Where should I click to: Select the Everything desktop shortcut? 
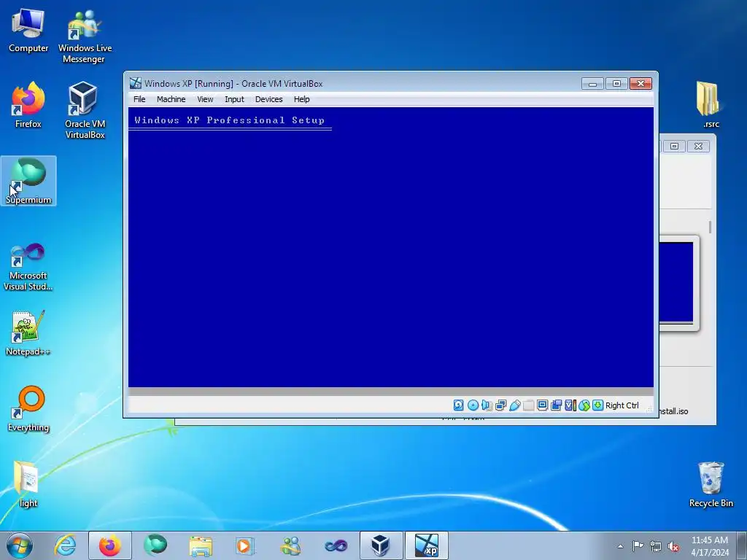pos(28,408)
